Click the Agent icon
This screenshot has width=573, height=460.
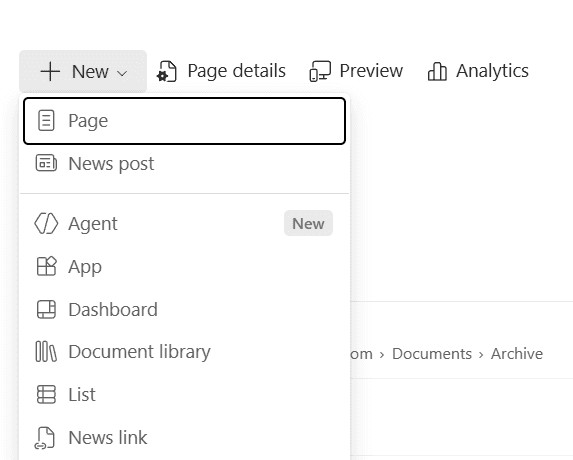[x=46, y=223]
